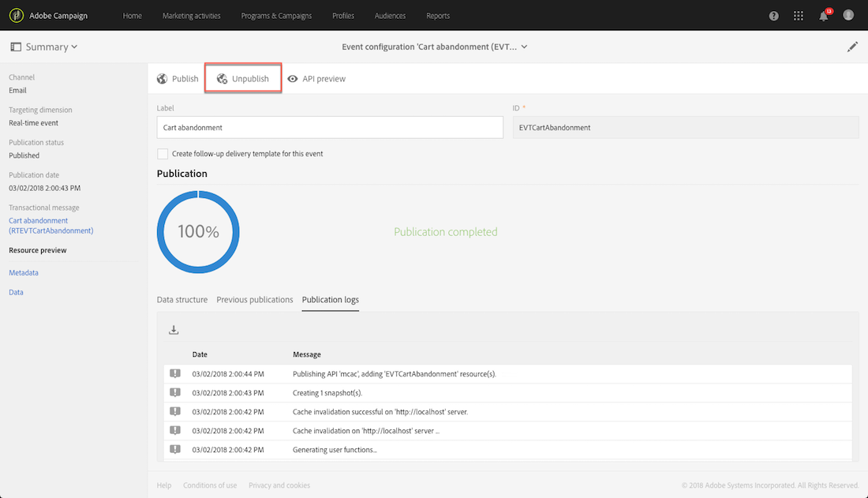The height and width of the screenshot is (498, 868).
Task: Click the Adobe Campaign logo icon
Action: pos(16,16)
